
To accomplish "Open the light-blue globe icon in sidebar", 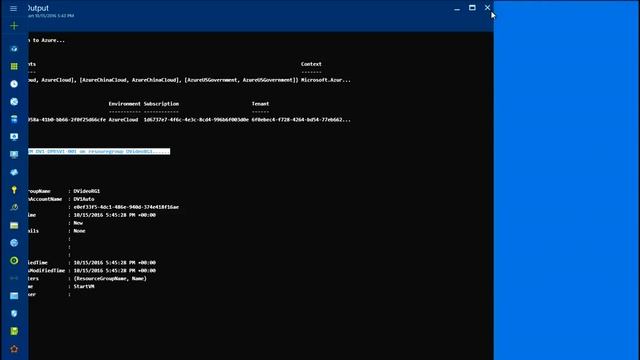I will point(14,243).
